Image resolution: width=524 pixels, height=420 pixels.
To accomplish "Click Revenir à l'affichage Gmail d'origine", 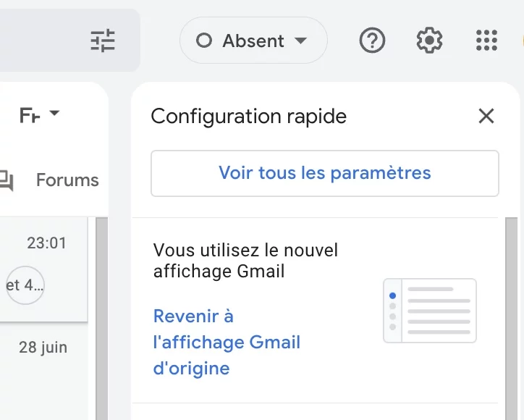I will 227,342.
